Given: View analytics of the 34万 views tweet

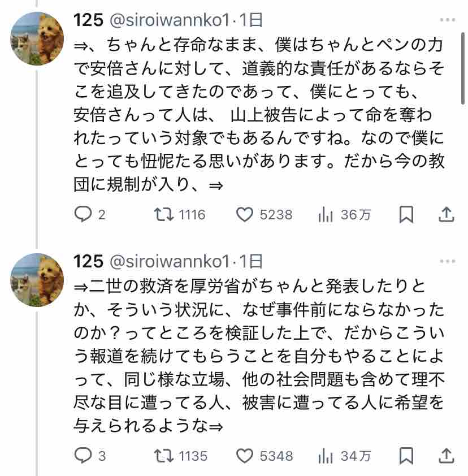Looking at the screenshot, I should [326, 455].
